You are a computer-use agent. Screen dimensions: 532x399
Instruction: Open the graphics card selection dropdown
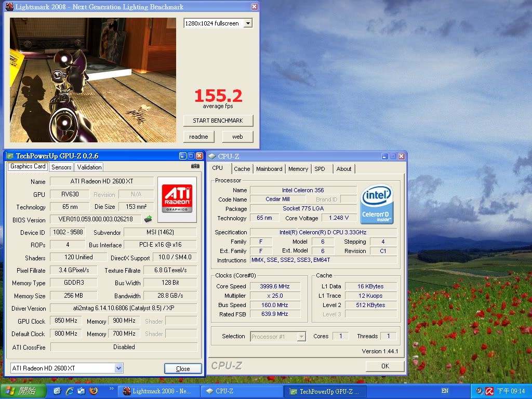pyautogui.click(x=118, y=368)
